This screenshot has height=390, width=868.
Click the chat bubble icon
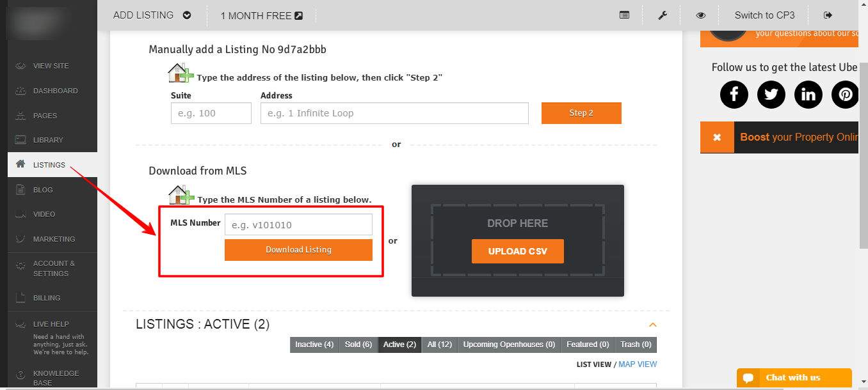748,378
